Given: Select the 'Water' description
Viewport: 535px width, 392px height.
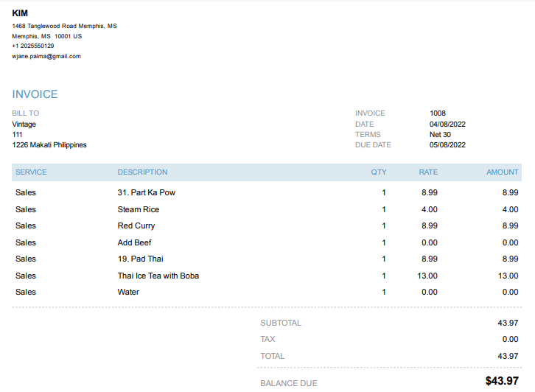Looking at the screenshot, I should click(128, 292).
